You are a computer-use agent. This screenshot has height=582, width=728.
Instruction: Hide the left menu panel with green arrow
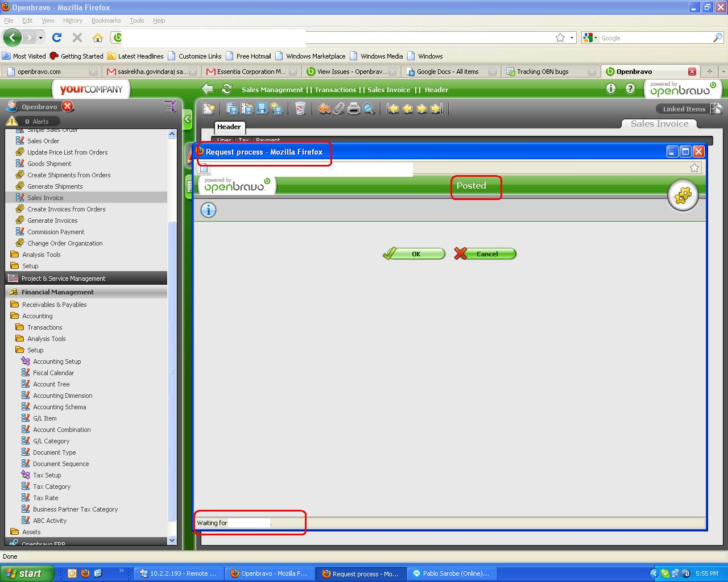(x=187, y=119)
